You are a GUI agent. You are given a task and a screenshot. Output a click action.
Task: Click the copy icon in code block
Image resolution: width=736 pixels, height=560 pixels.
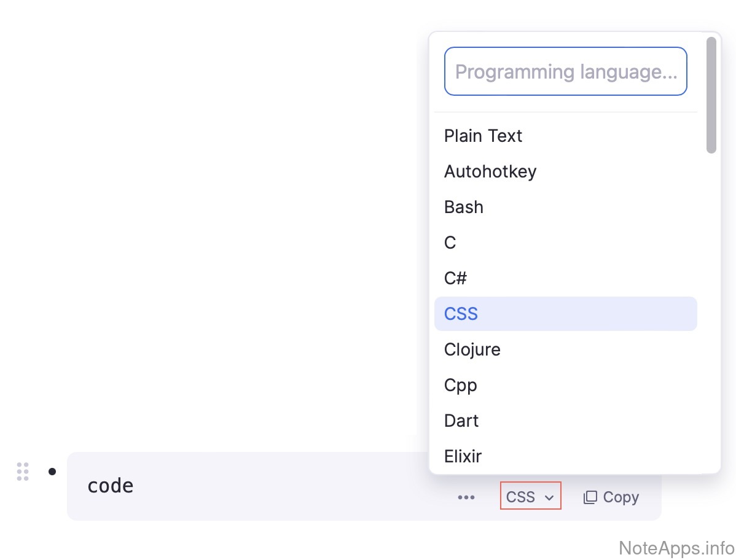590,497
